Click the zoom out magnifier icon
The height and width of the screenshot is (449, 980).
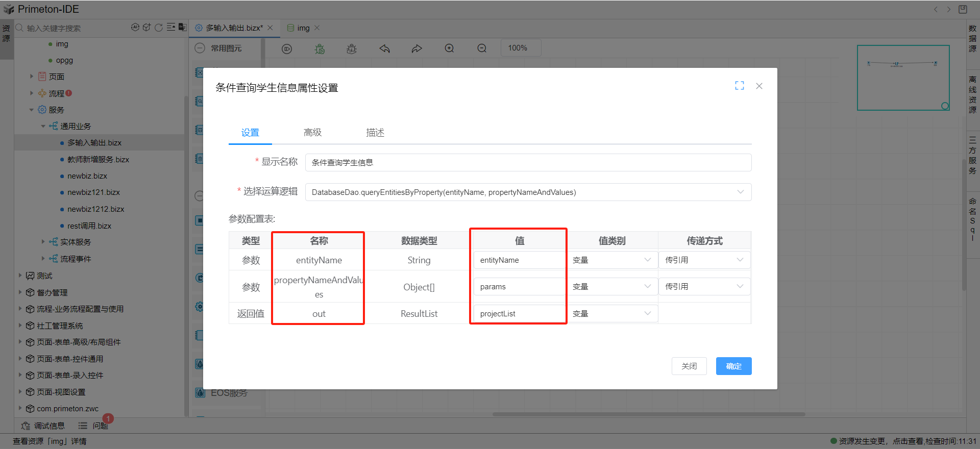pos(482,48)
